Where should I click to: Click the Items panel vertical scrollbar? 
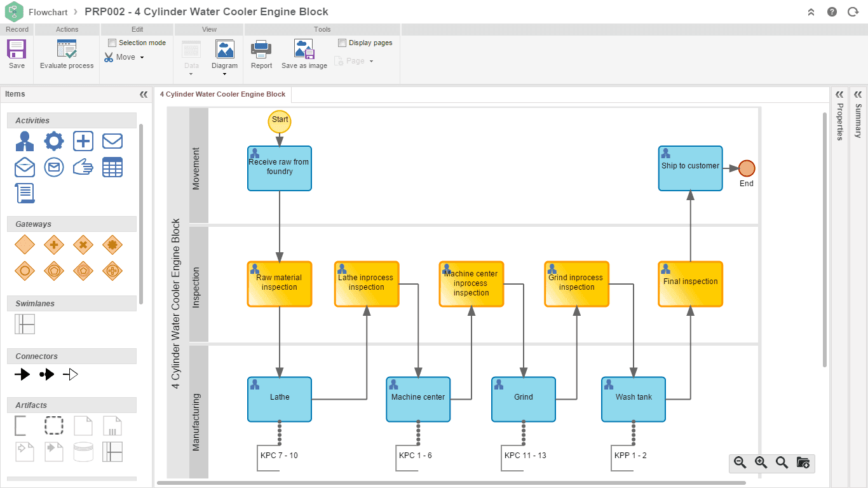coord(141,214)
